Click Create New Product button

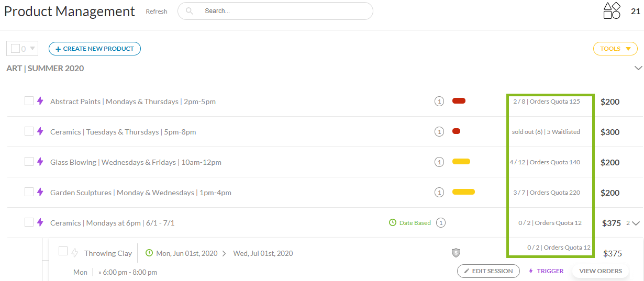click(x=95, y=49)
